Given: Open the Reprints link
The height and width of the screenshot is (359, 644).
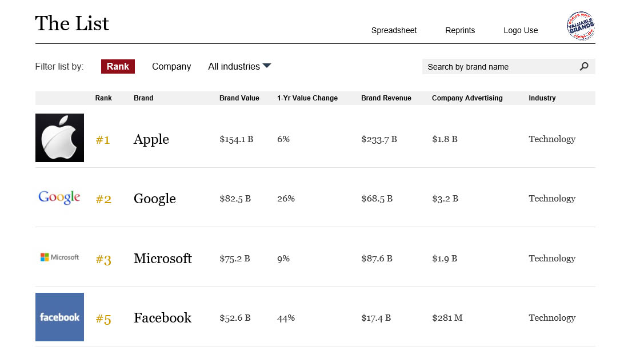Looking at the screenshot, I should click(x=460, y=30).
